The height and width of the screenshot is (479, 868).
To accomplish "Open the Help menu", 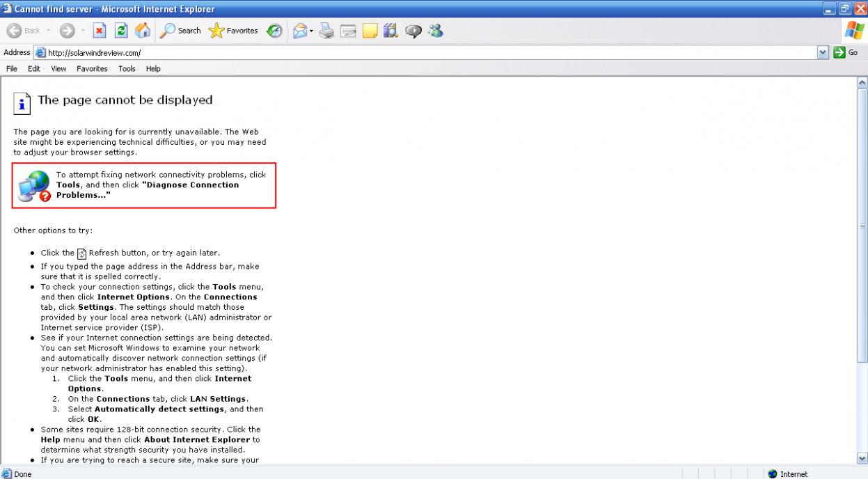I will (153, 68).
